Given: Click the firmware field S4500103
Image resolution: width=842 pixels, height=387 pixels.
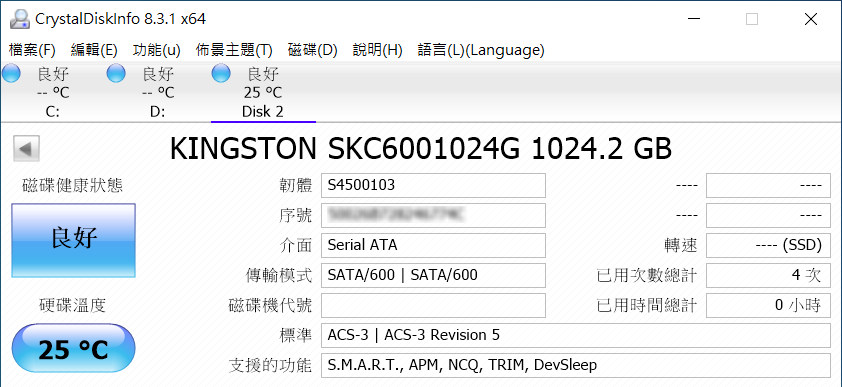Looking at the screenshot, I should point(433,186).
